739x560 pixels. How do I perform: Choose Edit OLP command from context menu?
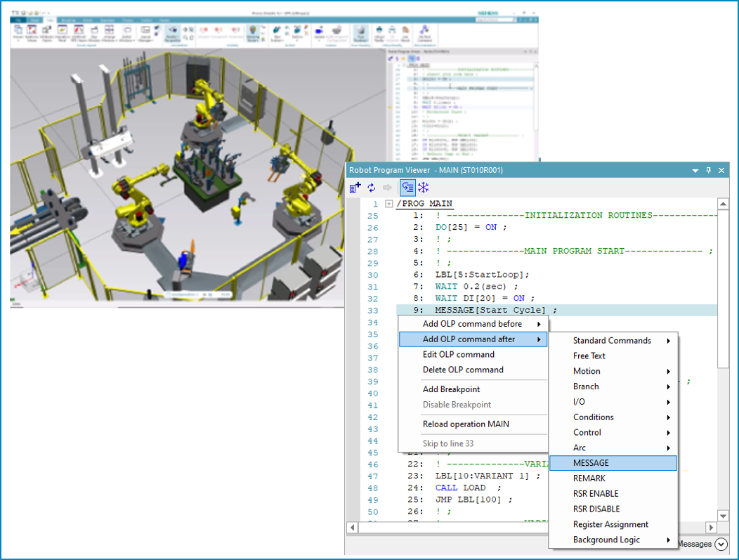458,355
